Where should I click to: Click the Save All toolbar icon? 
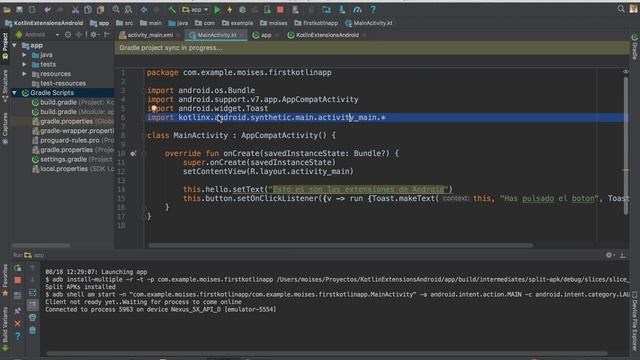pos(19,9)
